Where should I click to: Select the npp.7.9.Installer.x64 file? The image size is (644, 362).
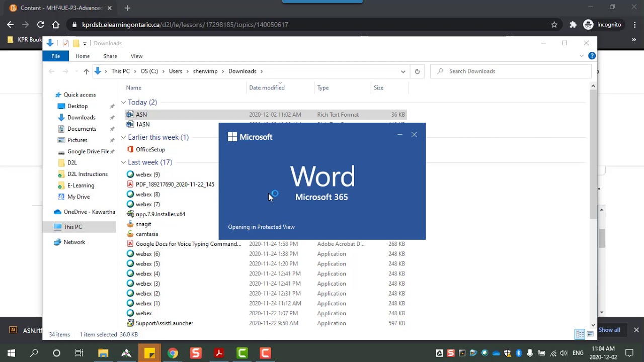tap(160, 214)
